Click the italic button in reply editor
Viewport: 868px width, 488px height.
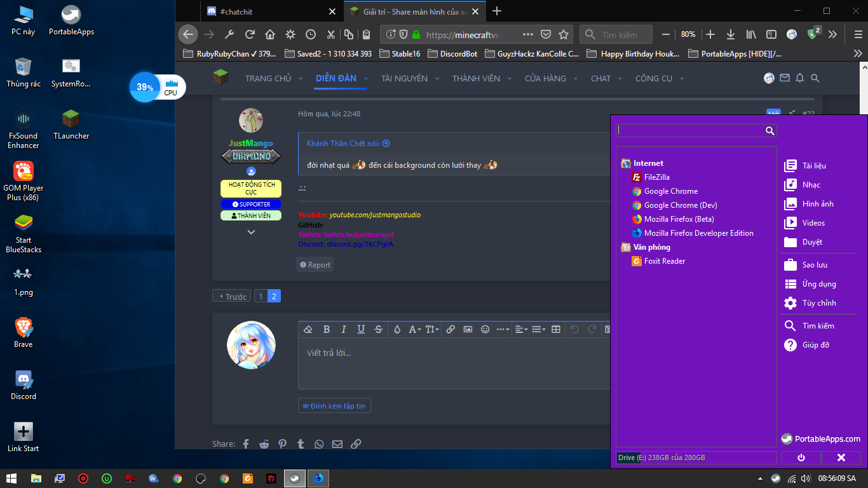344,329
